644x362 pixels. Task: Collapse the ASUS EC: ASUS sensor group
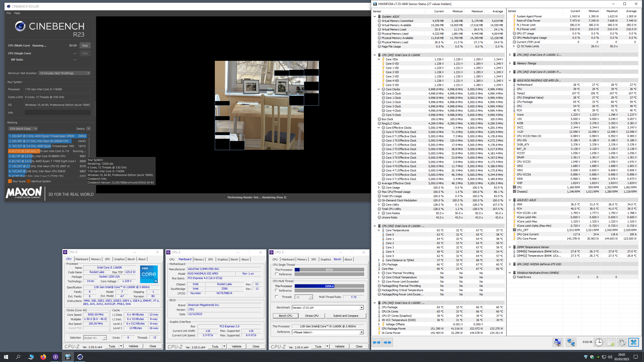coord(510,200)
